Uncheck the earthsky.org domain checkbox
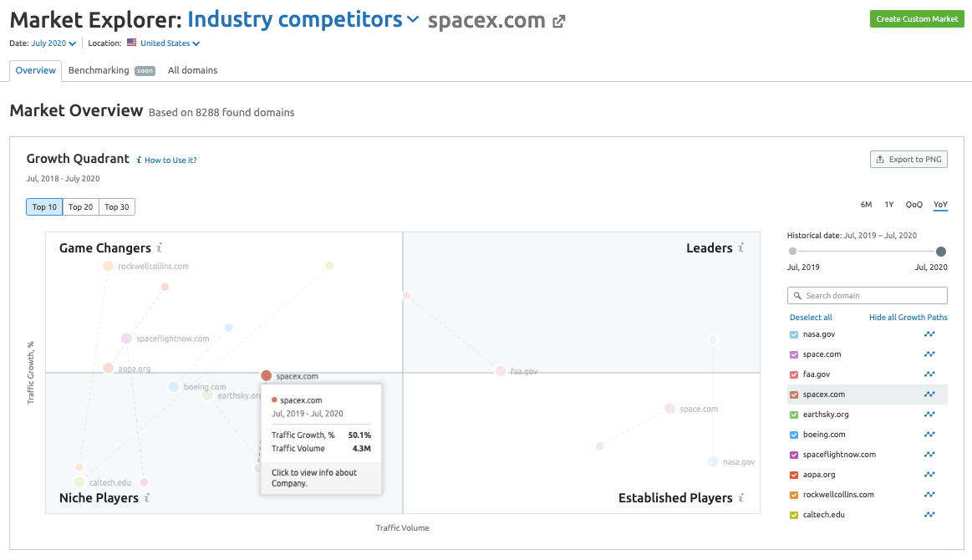972x560 pixels. click(x=794, y=415)
